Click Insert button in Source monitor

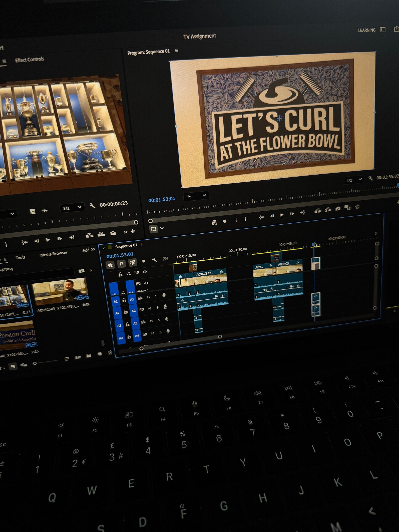pyautogui.click(x=90, y=235)
